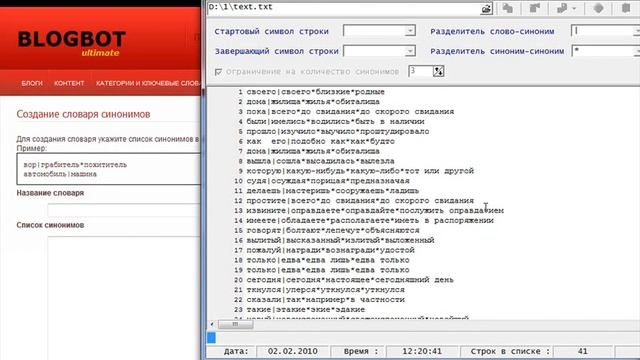Open 'КАТЕГОРИИ И КЛЮЧЕВЫЕ СЛОВА' menu in BlogBot
The image size is (640, 360).
tap(147, 83)
